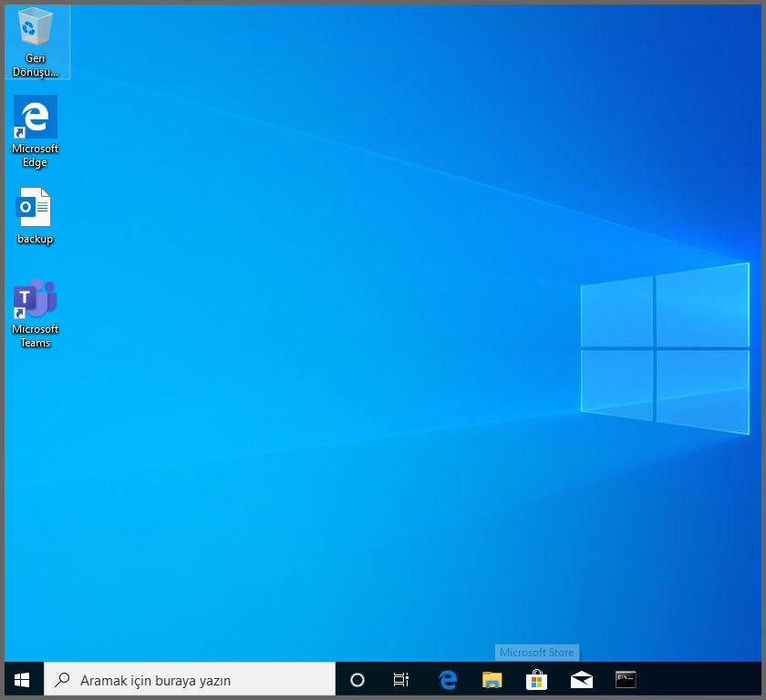Select the Recycle Bin desktop icon
Screen dimensions: 766x700
click(x=36, y=42)
